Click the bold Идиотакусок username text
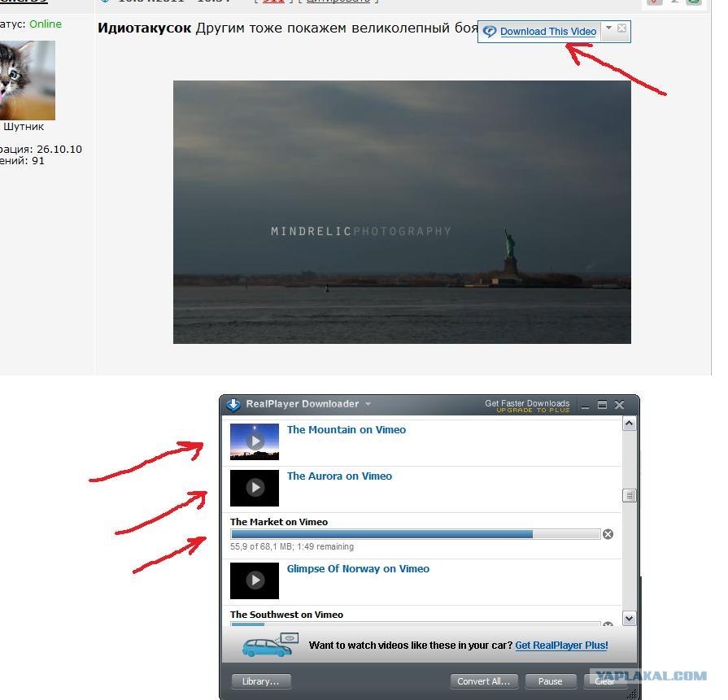This screenshot has width=728, height=700. [145, 28]
